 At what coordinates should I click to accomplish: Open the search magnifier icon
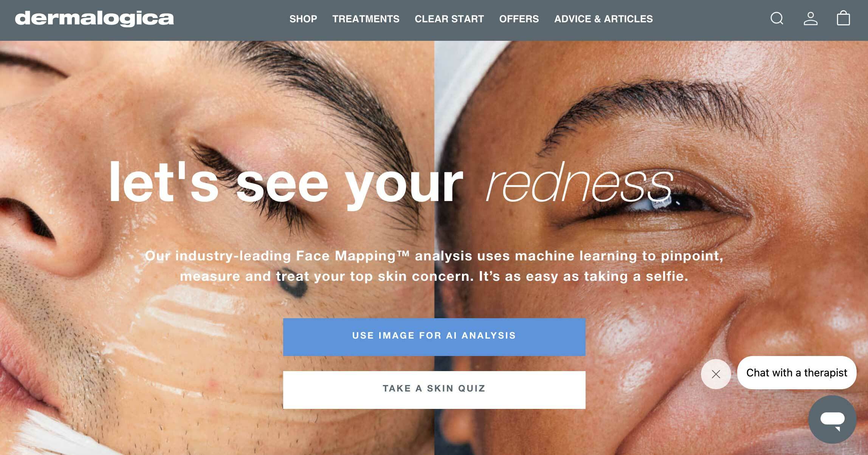click(x=777, y=18)
